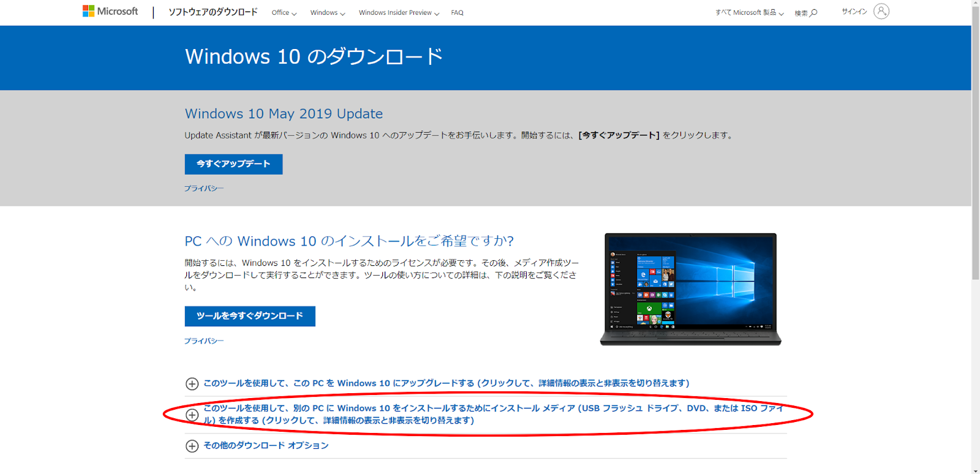Screen dimensions: 980x474
Task: Expand その他のダウンロード オプション plus icon
Action: pyautogui.click(x=192, y=446)
